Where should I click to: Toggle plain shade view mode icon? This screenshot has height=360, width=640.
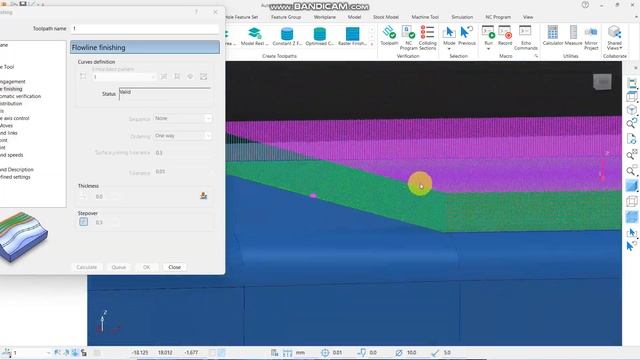click(631, 186)
